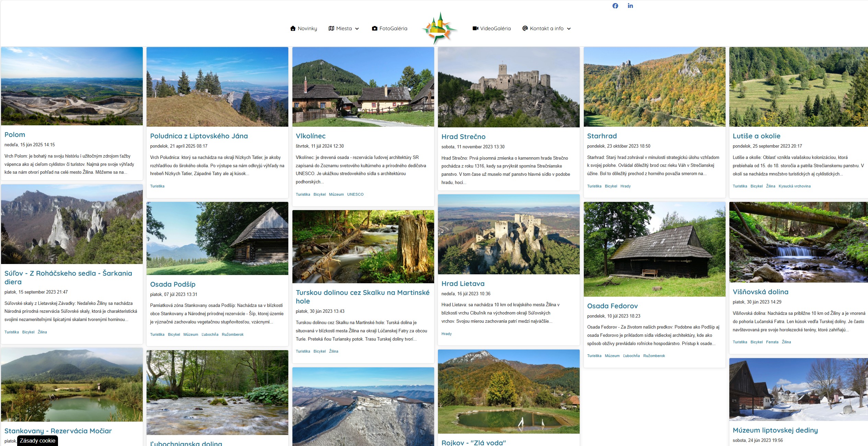Open the Hrad Strečno article title
This screenshot has height=446, width=868.
[463, 137]
